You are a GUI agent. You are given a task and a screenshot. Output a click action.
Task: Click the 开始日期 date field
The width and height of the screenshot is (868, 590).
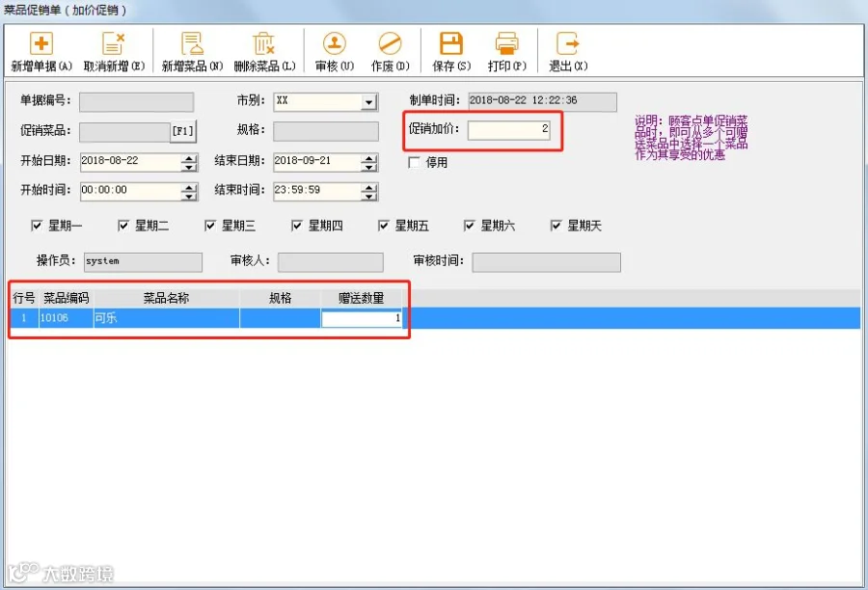click(130, 162)
